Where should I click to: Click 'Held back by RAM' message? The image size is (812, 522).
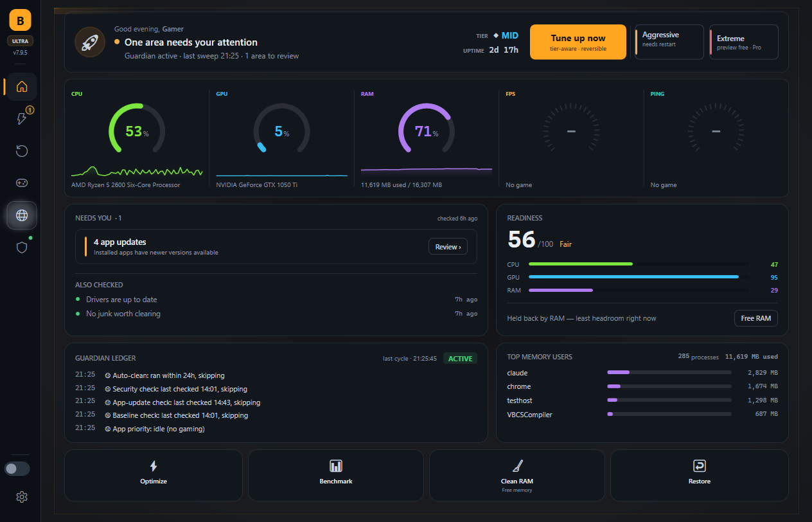[x=581, y=318]
